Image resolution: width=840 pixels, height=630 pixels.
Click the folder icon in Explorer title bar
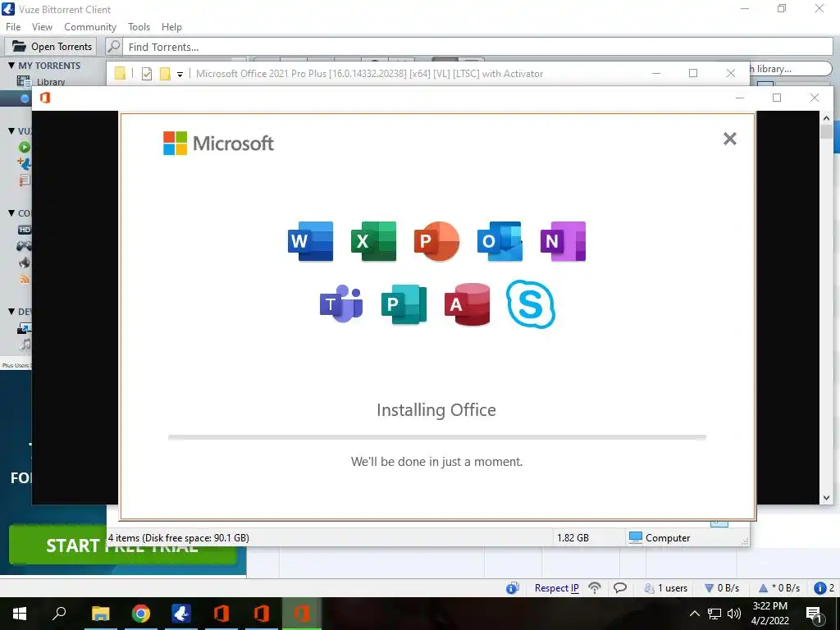120,73
